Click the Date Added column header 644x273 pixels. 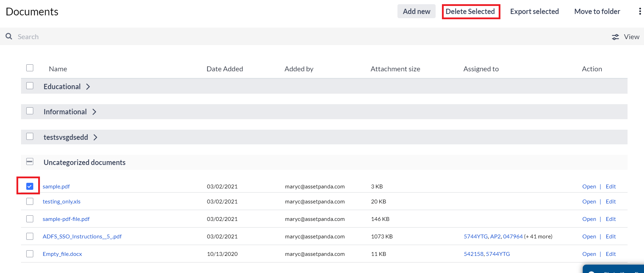[224, 69]
